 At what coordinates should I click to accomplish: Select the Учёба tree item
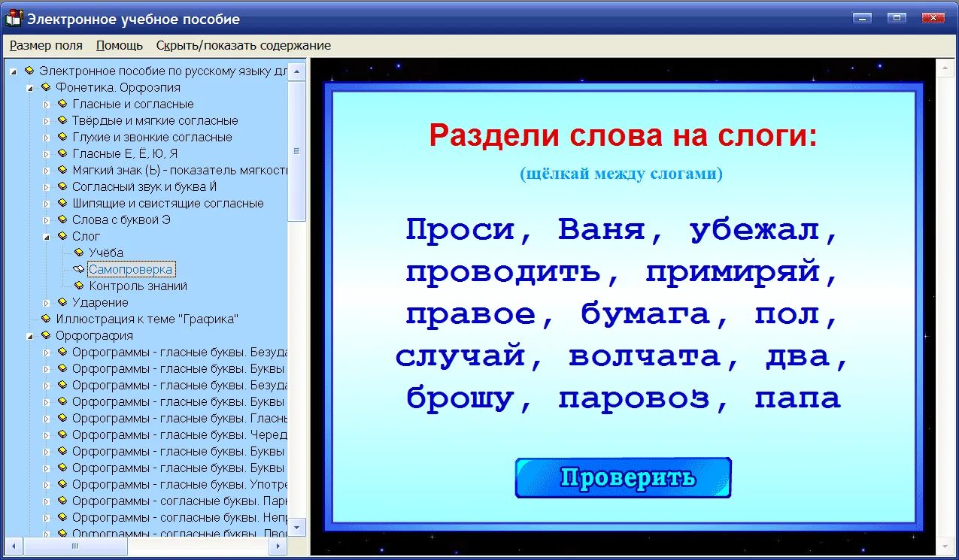point(106,253)
